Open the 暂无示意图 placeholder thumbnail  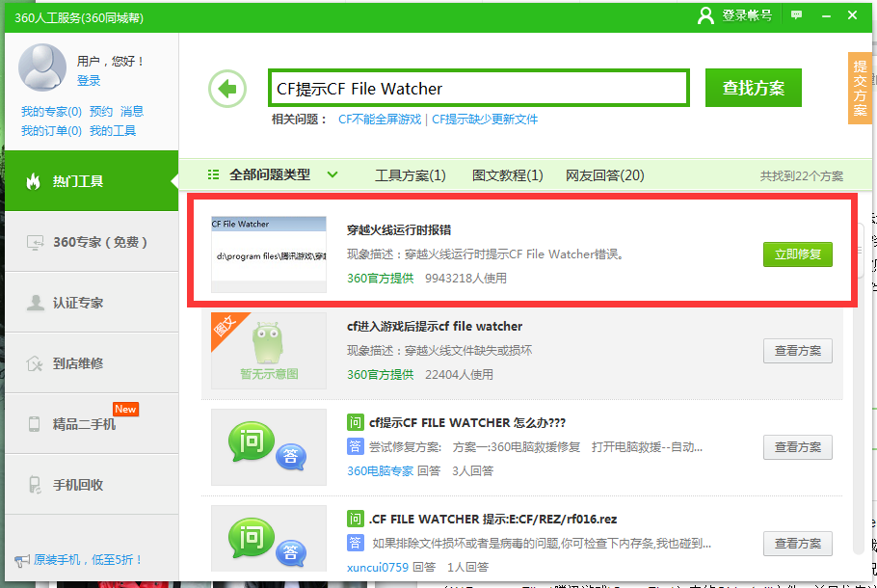(269, 351)
